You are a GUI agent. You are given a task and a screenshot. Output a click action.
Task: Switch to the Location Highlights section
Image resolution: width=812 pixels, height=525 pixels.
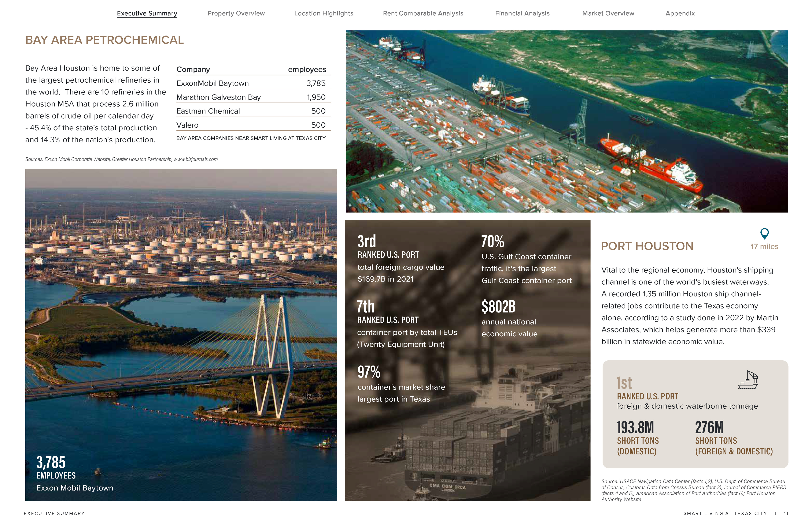[x=324, y=13]
